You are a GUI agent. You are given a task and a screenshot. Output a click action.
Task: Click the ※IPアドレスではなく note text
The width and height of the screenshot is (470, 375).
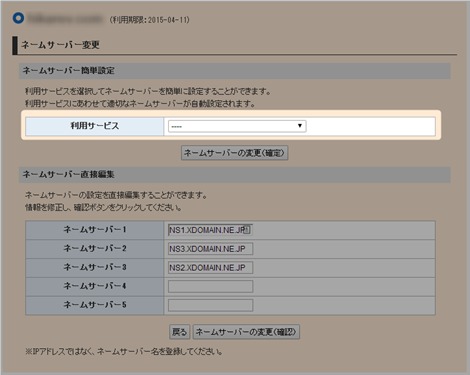point(124,351)
